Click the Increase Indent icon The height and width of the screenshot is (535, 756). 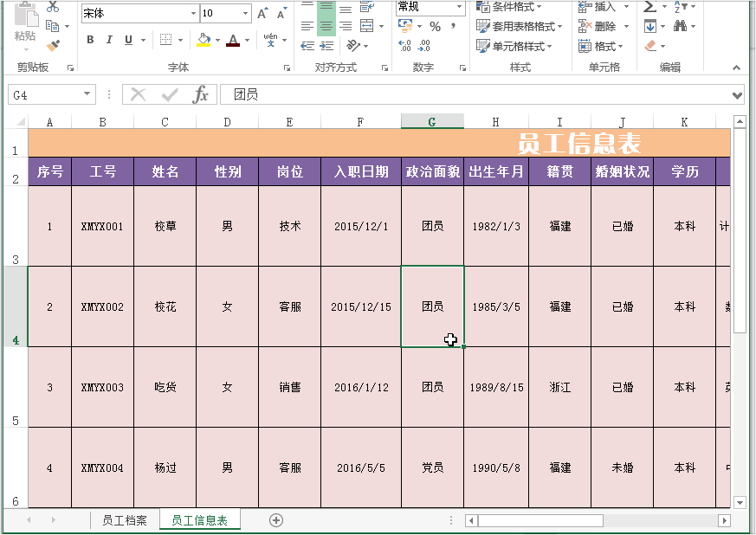coord(326,46)
